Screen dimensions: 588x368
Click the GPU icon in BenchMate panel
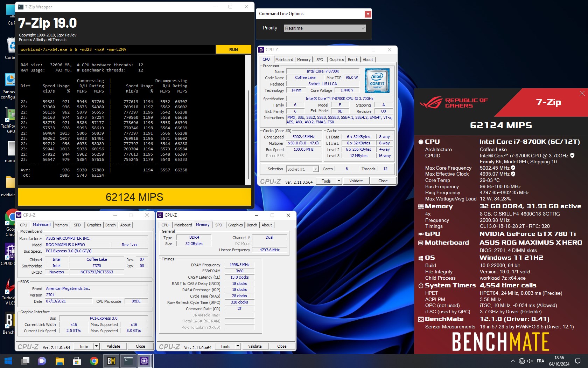coord(421,234)
